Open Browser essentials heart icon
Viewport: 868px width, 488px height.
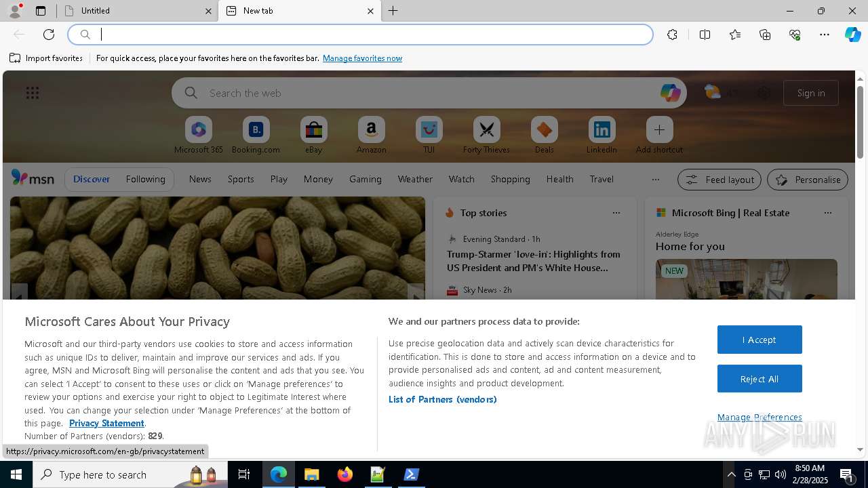[x=795, y=35]
